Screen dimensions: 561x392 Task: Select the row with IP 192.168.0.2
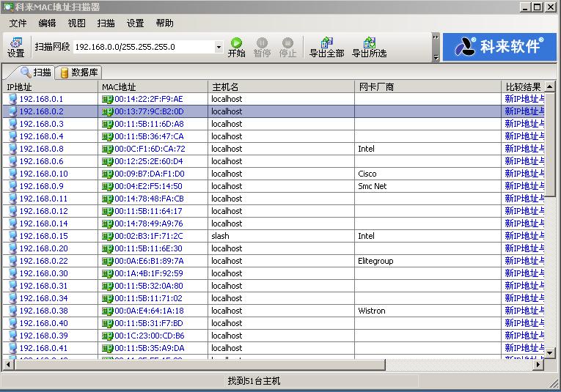tap(274, 111)
